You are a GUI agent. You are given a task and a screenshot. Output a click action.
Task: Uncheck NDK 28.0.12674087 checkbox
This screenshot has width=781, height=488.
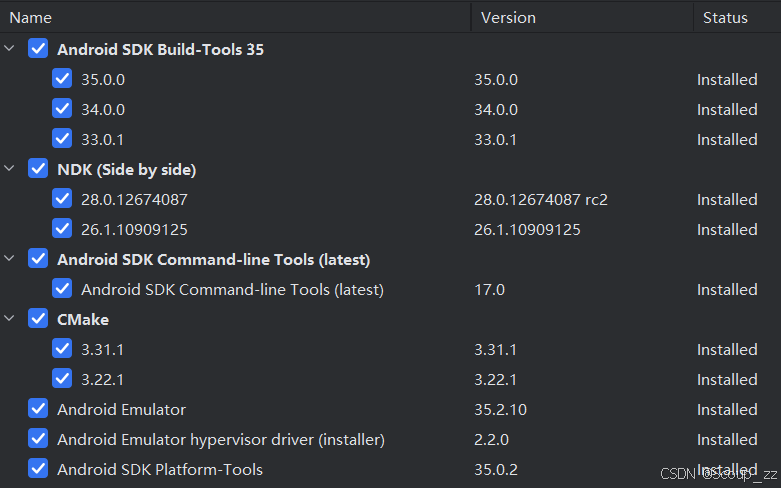[62, 199]
